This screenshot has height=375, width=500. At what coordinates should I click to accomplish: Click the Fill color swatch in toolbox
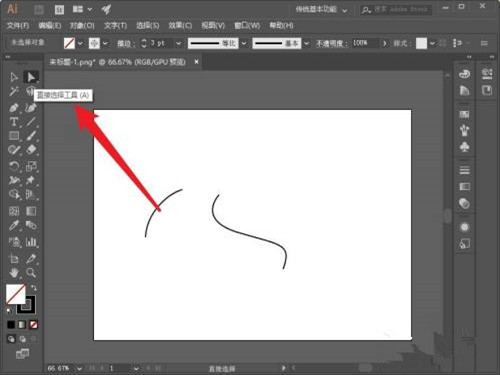tap(15, 294)
